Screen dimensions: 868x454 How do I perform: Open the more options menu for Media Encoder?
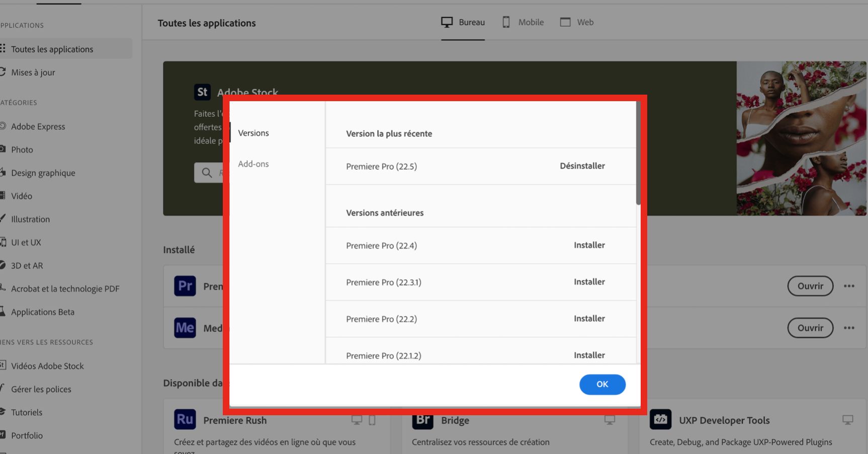click(849, 328)
